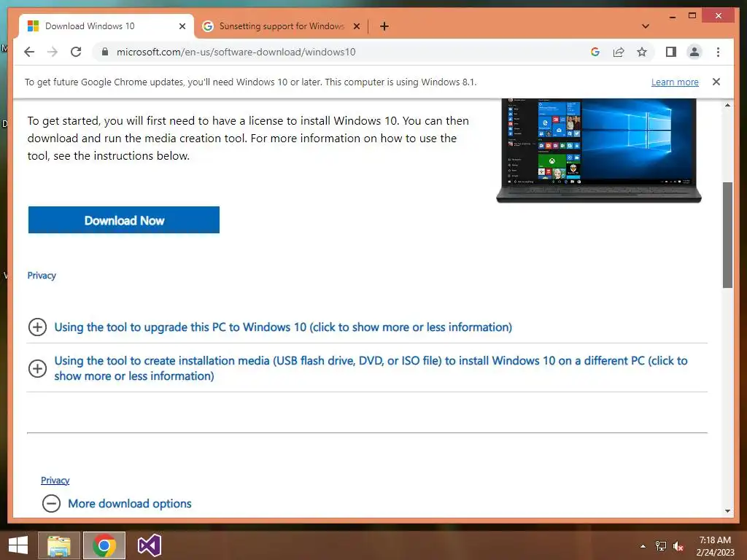Click the page vertical scrollbar thumb

click(x=727, y=235)
